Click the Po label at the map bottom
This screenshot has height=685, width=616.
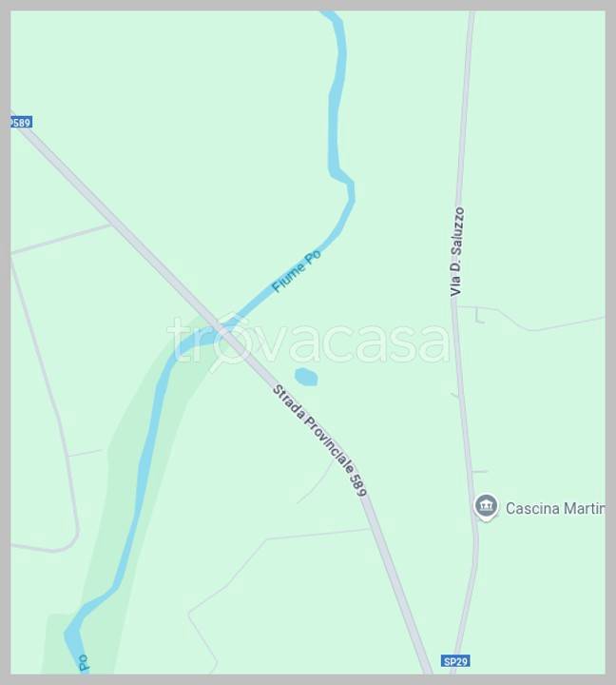coord(84,663)
